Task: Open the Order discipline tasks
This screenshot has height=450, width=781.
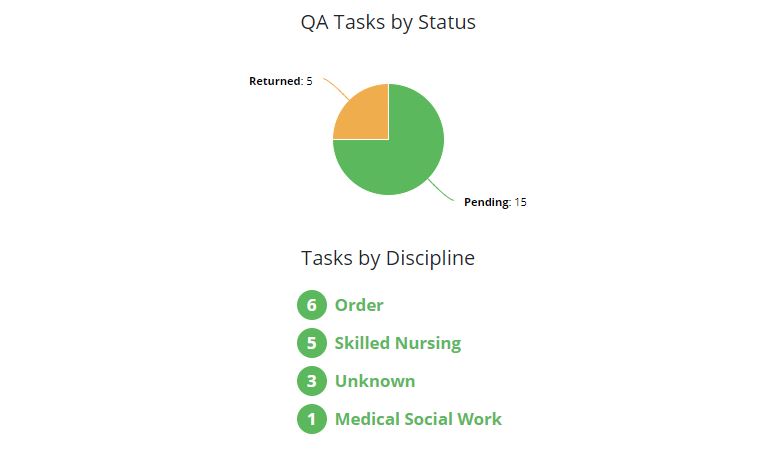Action: pyautogui.click(x=359, y=305)
